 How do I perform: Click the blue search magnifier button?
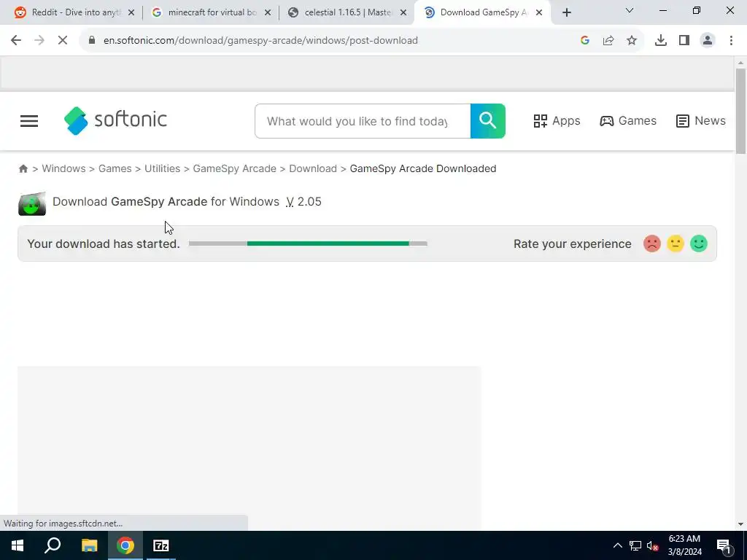pyautogui.click(x=488, y=121)
